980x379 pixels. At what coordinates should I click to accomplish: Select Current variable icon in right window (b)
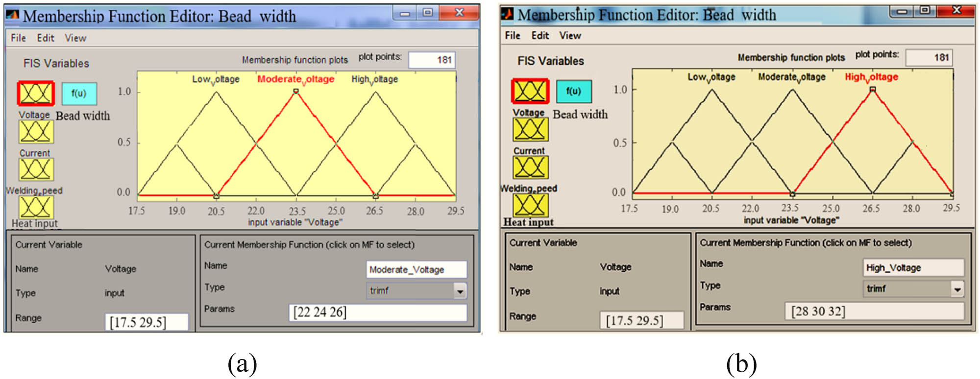tap(530, 130)
